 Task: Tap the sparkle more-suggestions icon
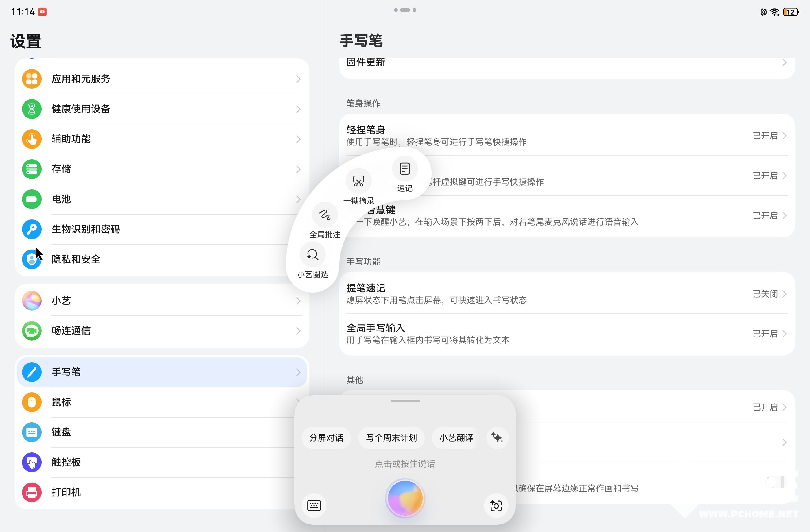pos(497,437)
